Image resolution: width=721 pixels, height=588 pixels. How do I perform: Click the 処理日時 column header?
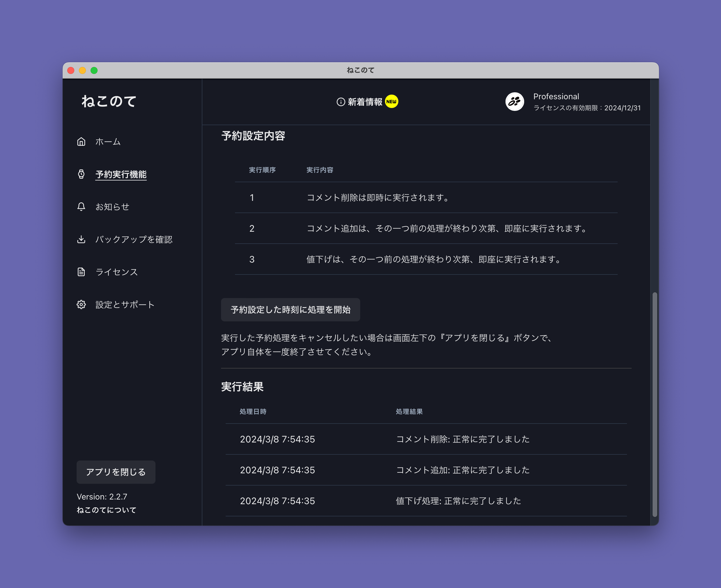pos(253,411)
